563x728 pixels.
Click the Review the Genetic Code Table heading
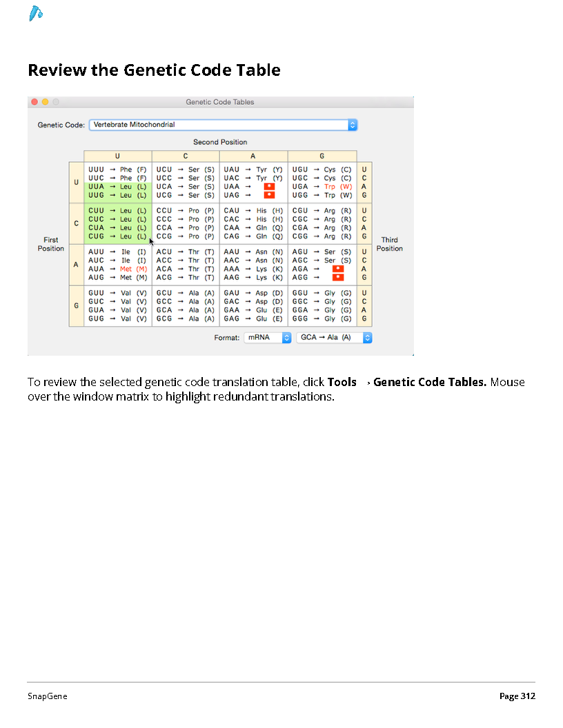pyautogui.click(x=155, y=70)
